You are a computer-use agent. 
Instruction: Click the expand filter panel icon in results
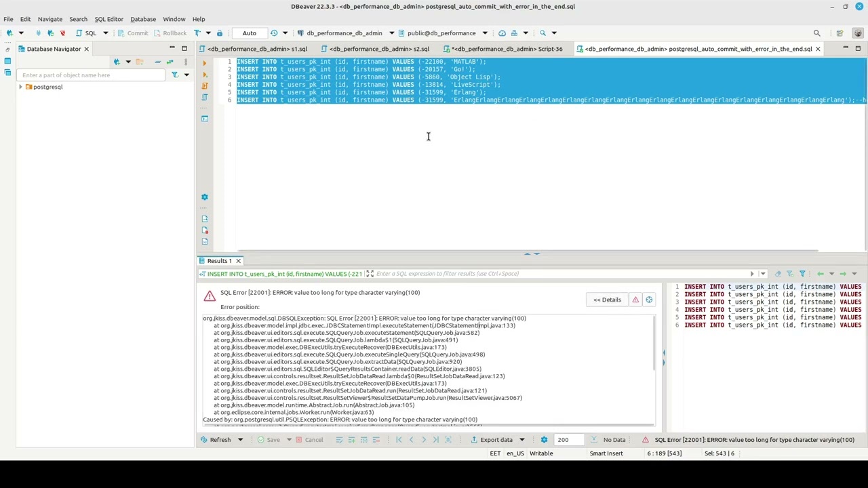point(370,274)
